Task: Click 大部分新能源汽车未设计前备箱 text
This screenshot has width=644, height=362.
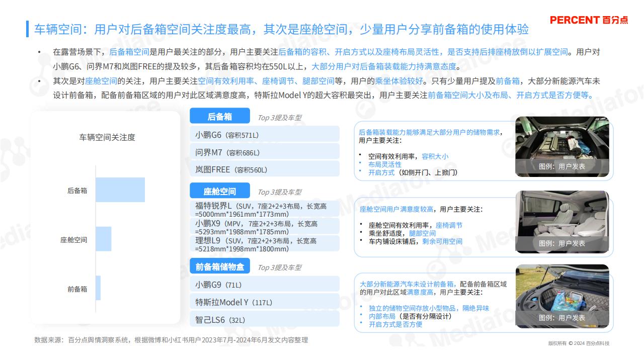Action: tap(408, 284)
